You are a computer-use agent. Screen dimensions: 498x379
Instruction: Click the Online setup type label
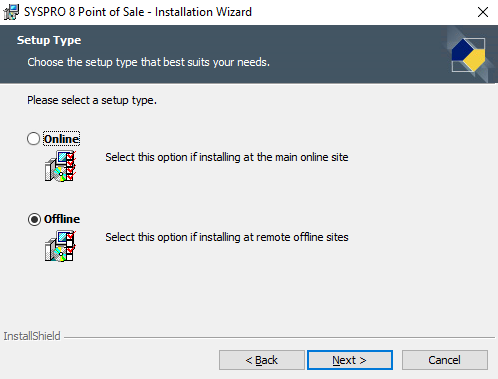click(x=62, y=139)
